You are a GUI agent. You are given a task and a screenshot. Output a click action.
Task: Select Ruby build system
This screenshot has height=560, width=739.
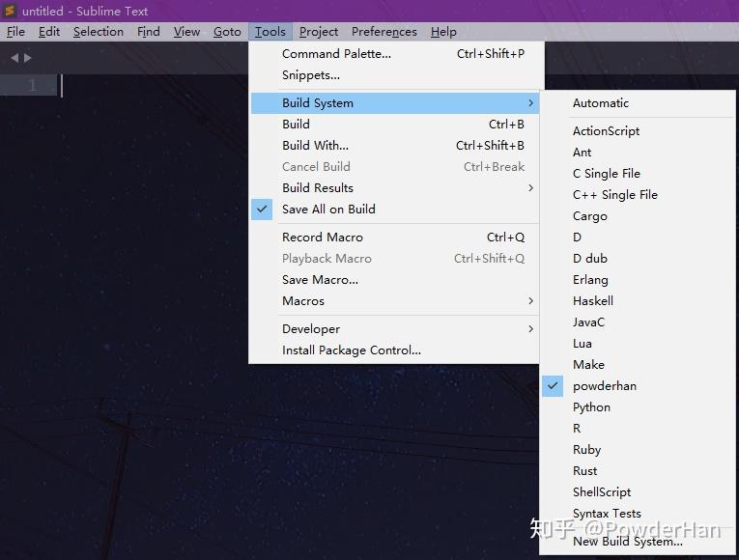(638, 450)
